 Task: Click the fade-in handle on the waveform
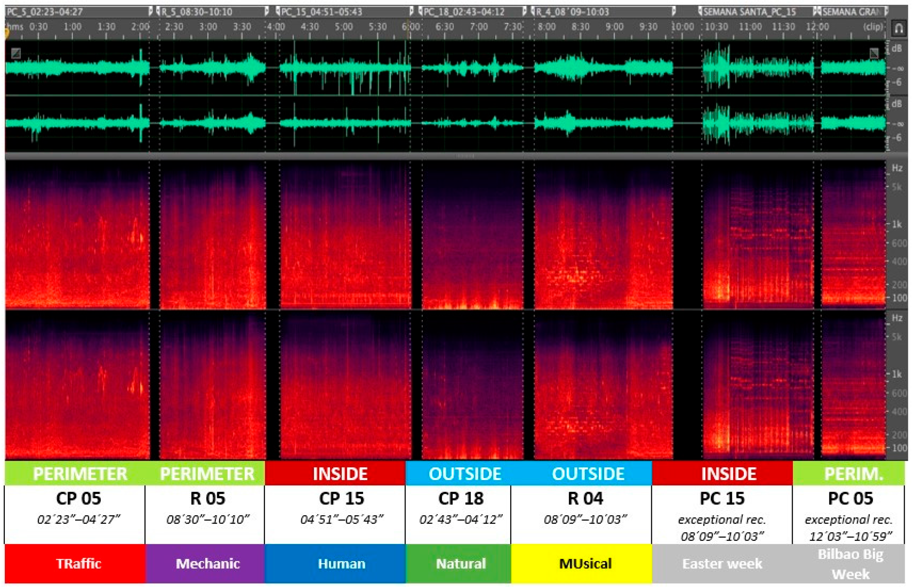16,53
